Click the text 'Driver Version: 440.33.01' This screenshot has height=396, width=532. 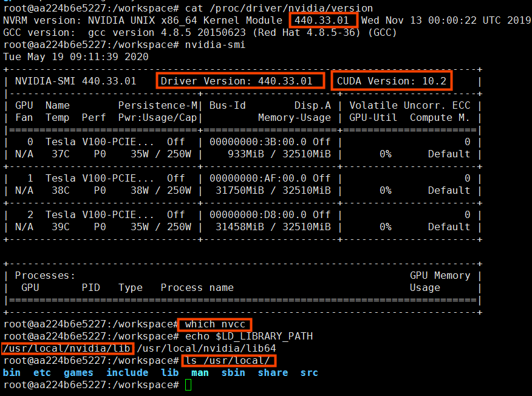(236, 81)
